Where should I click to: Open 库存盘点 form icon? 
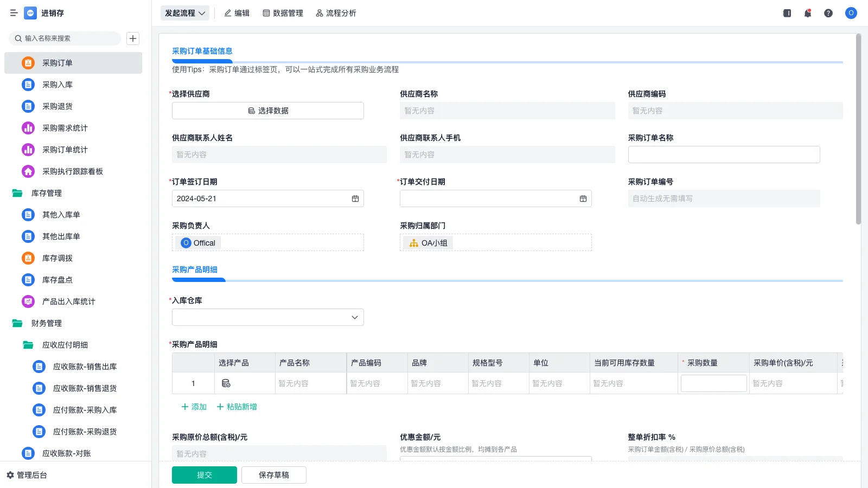tap(28, 280)
